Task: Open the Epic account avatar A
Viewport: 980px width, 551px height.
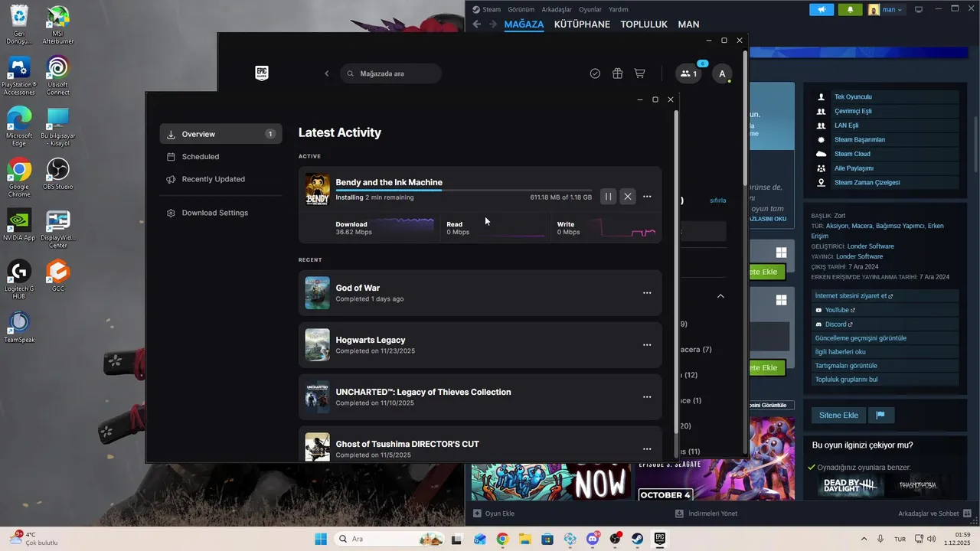Action: (x=722, y=73)
